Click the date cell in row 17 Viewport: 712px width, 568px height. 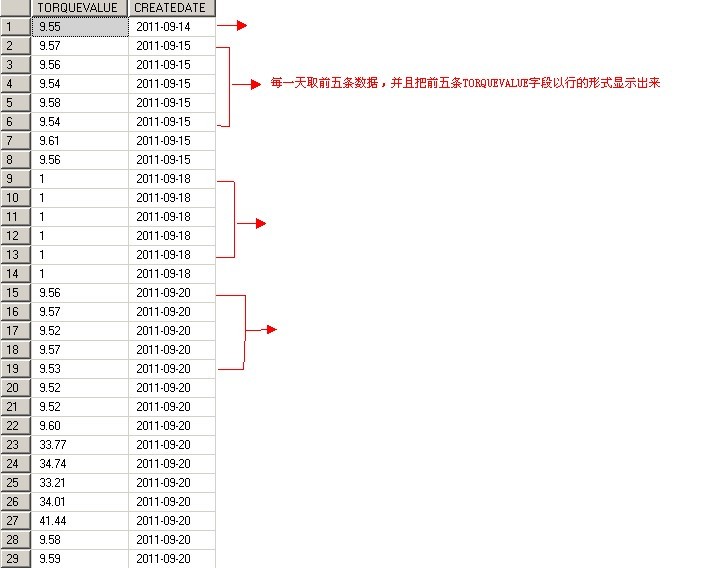coord(172,331)
